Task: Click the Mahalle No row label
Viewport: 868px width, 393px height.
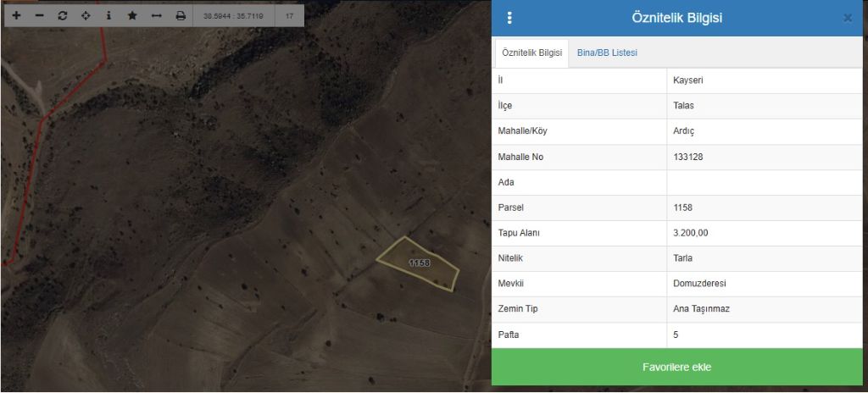Action: (520, 157)
